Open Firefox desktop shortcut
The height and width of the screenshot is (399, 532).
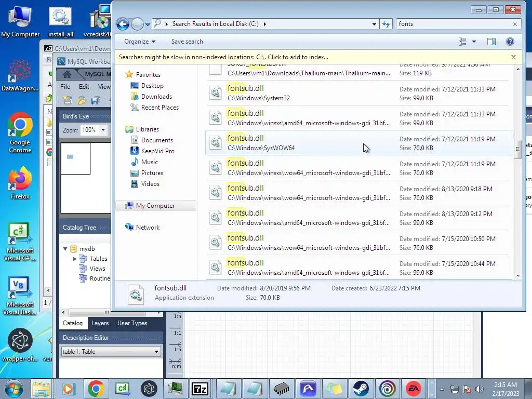[20, 183]
